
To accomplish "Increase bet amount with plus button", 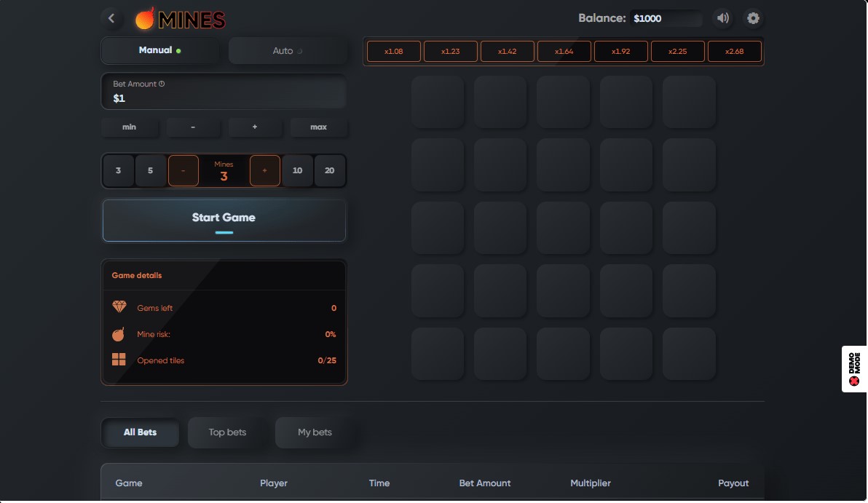I will coord(255,127).
